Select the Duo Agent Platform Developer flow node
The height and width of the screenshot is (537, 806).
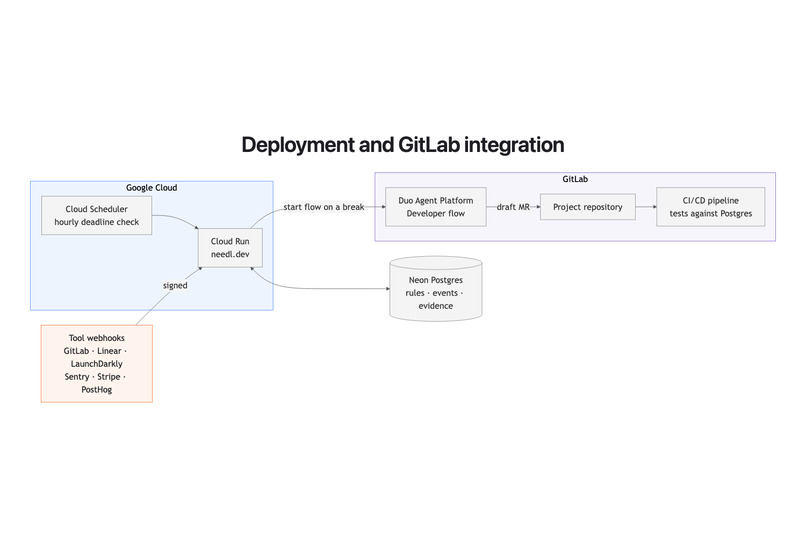tap(436, 207)
